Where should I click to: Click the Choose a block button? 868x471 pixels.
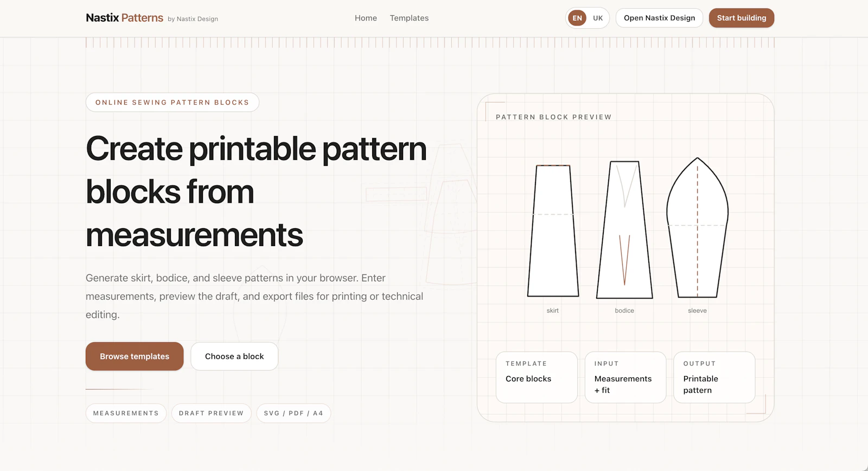click(x=234, y=356)
